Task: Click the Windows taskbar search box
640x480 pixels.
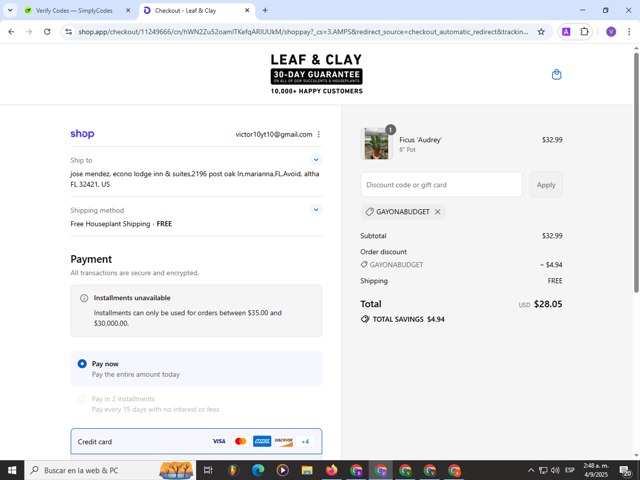Action: (110, 470)
